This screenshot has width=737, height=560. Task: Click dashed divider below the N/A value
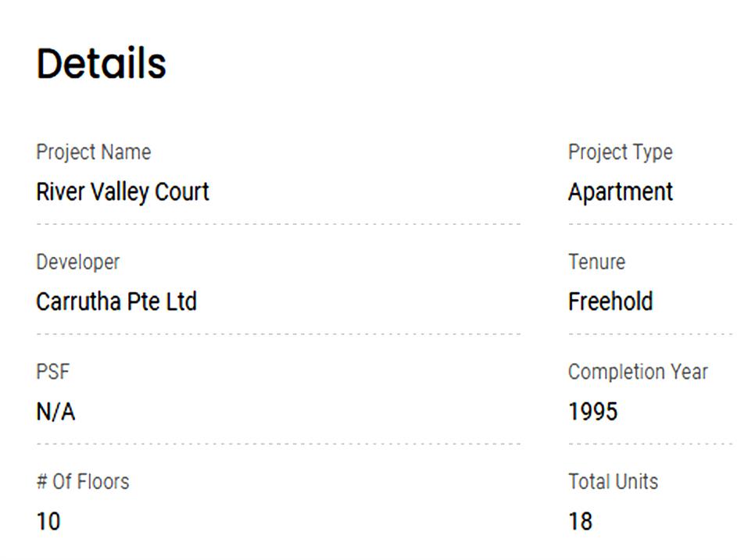(x=278, y=444)
